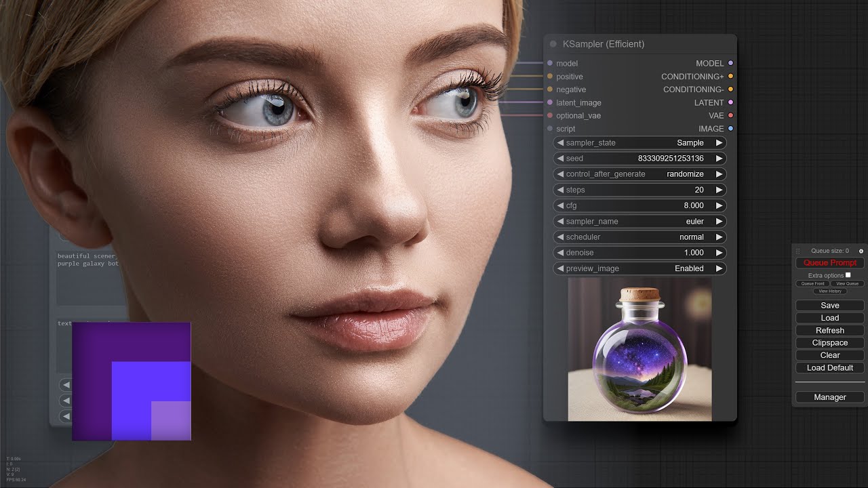Click the KSampler (Efficient) node title
The image size is (868, 488).
(x=604, y=44)
